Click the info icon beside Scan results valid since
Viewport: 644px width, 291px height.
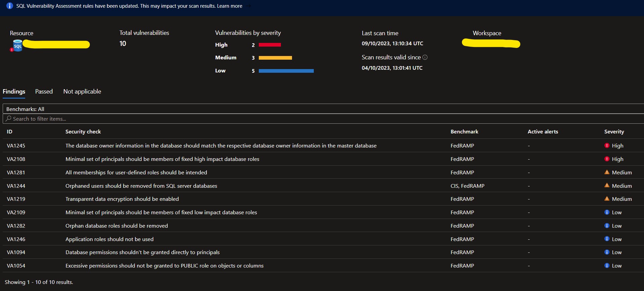[425, 57]
